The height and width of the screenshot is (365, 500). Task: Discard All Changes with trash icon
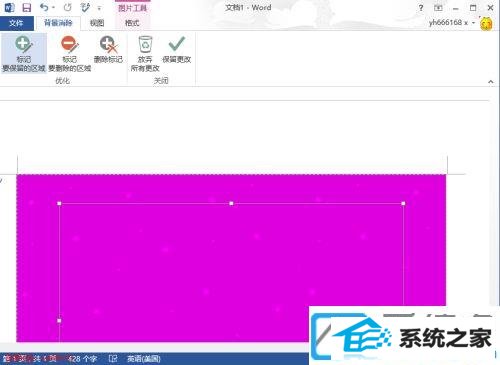[145, 54]
